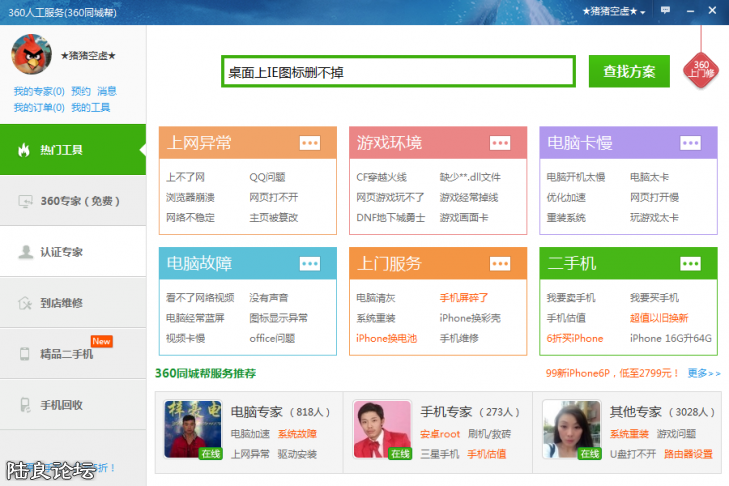The image size is (729, 486).
Task: Select DNF地下城勇士 option
Action: [391, 218]
